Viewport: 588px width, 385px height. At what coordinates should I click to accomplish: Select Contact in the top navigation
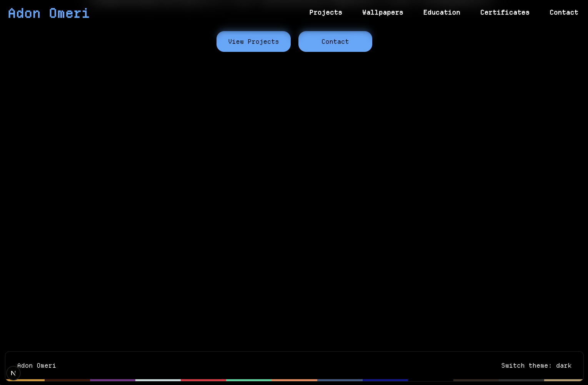pos(563,12)
